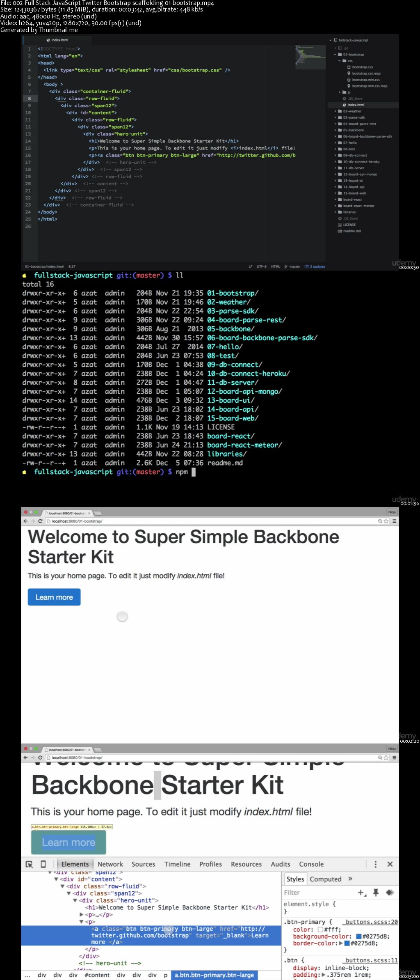Viewport: 420px width, 980px height.
Task: Expand the border-color shorthand triangle in Styles
Action: [341, 943]
